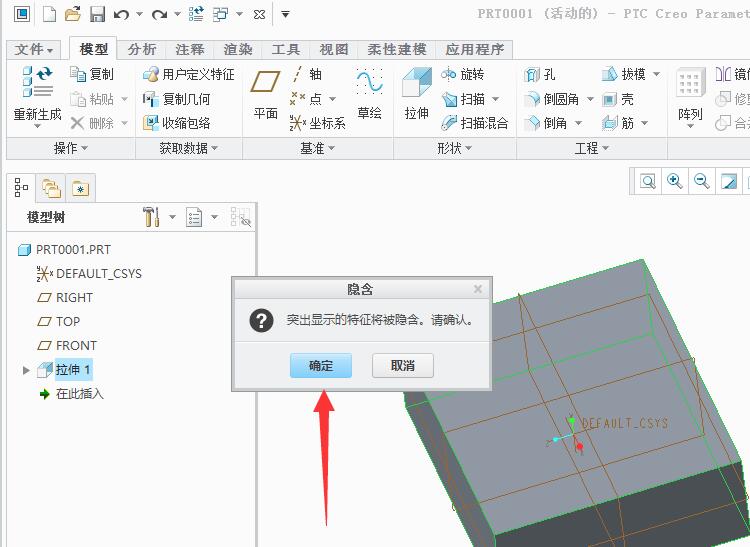
Task: Expand the 拉伸 1 feature node
Action: pos(26,370)
